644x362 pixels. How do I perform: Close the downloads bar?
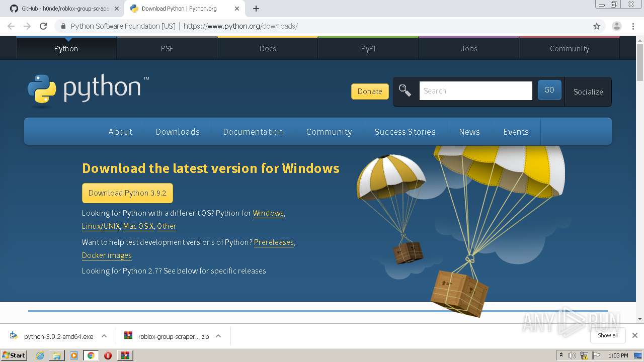tap(635, 335)
